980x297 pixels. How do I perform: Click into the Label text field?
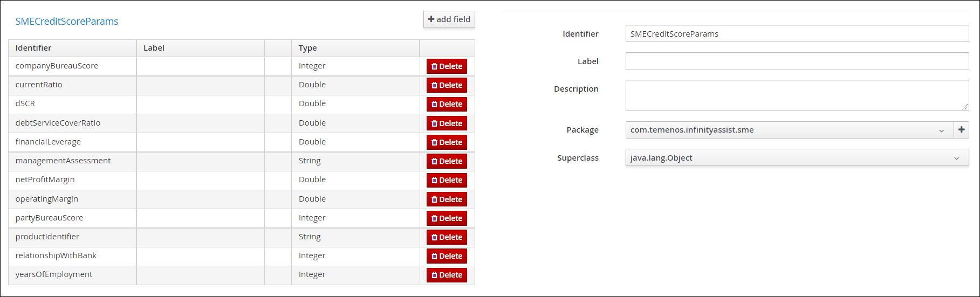point(797,61)
